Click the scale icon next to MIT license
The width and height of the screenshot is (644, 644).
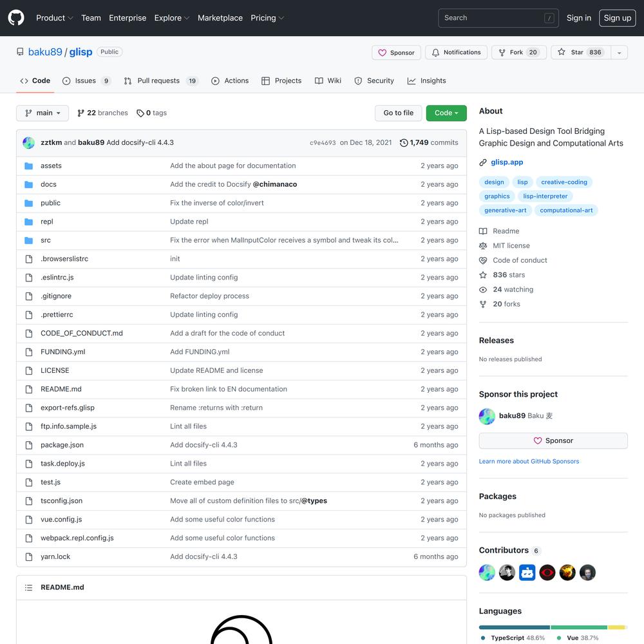click(483, 245)
